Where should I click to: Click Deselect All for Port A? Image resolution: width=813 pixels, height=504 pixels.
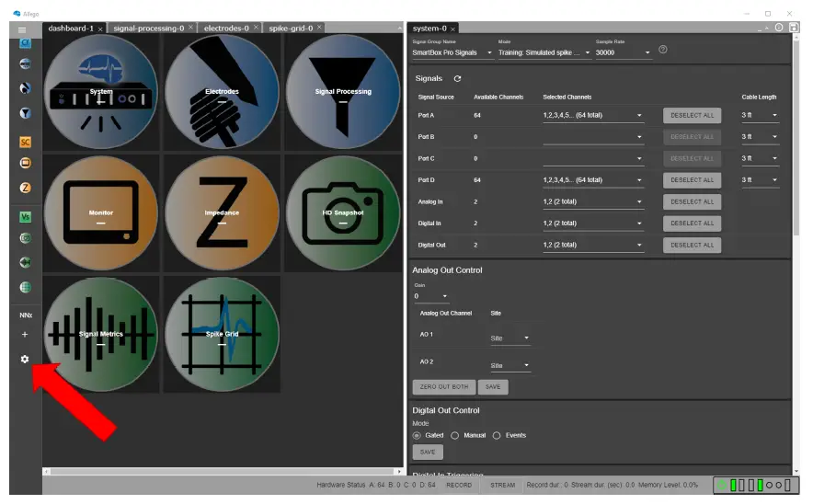[x=693, y=116]
